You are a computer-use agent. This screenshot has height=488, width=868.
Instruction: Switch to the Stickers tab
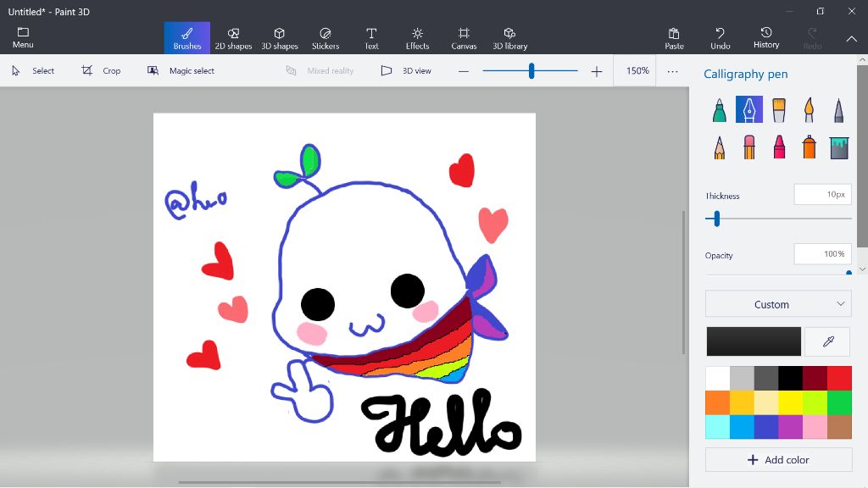(325, 38)
